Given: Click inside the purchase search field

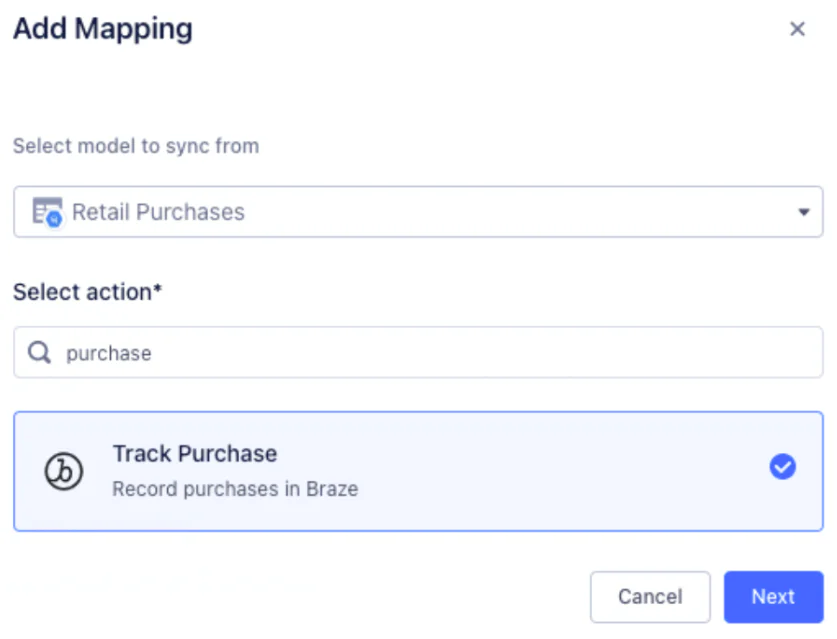Looking at the screenshot, I should coord(300,353).
